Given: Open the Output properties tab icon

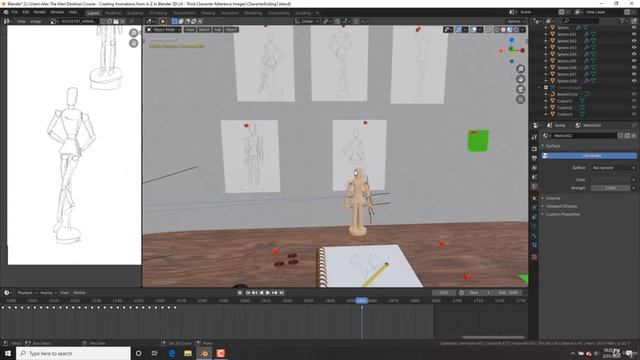Looking at the screenshot, I should click(534, 158).
